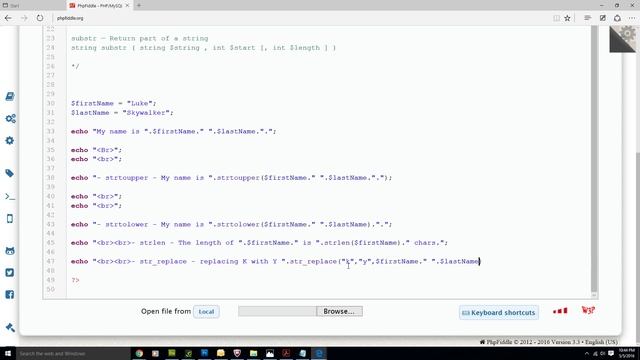
Task: Click the Browse... button
Action: 339,311
